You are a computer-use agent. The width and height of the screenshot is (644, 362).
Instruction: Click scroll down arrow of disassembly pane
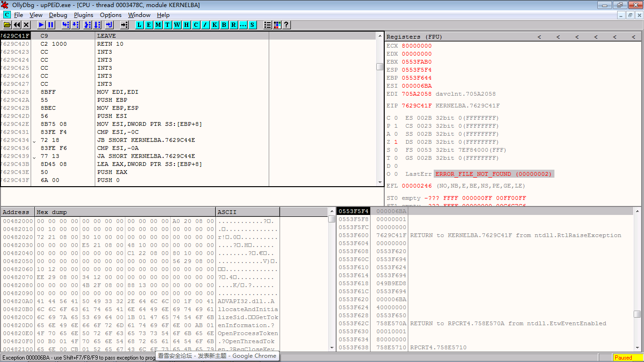pos(380,182)
